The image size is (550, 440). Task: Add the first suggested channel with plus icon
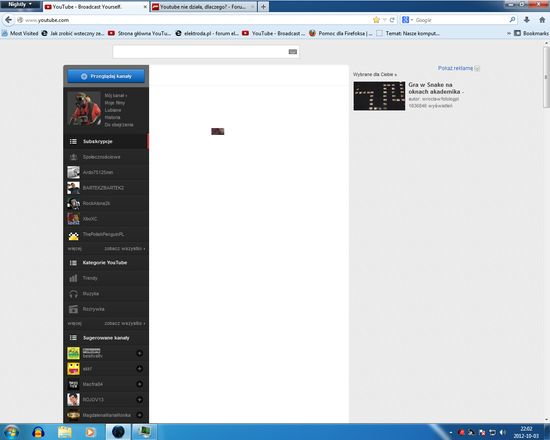pos(139,353)
